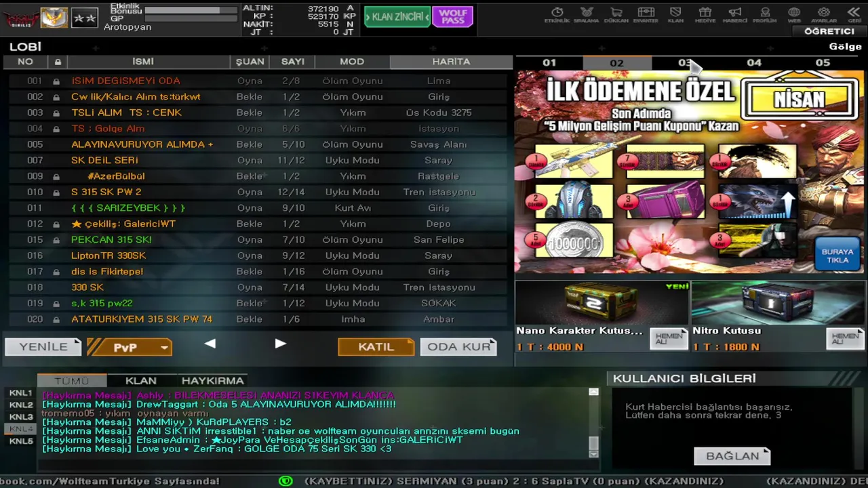Select chat channel KNL4
Viewport: 868px width, 488px height.
[x=20, y=429]
